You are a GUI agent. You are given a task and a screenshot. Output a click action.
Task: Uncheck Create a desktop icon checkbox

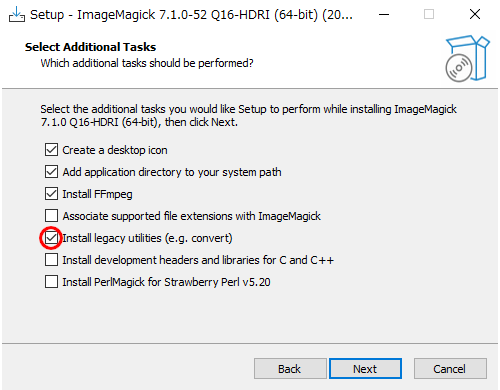(51, 150)
